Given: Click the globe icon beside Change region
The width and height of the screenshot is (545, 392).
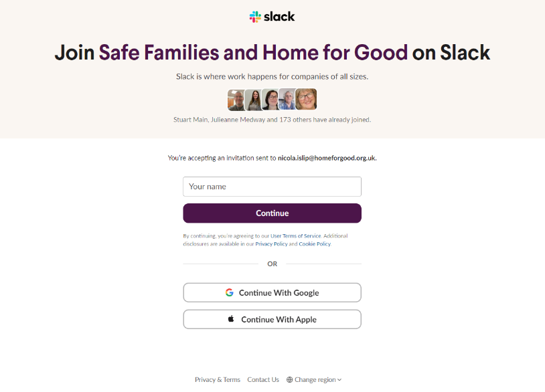Looking at the screenshot, I should point(290,380).
